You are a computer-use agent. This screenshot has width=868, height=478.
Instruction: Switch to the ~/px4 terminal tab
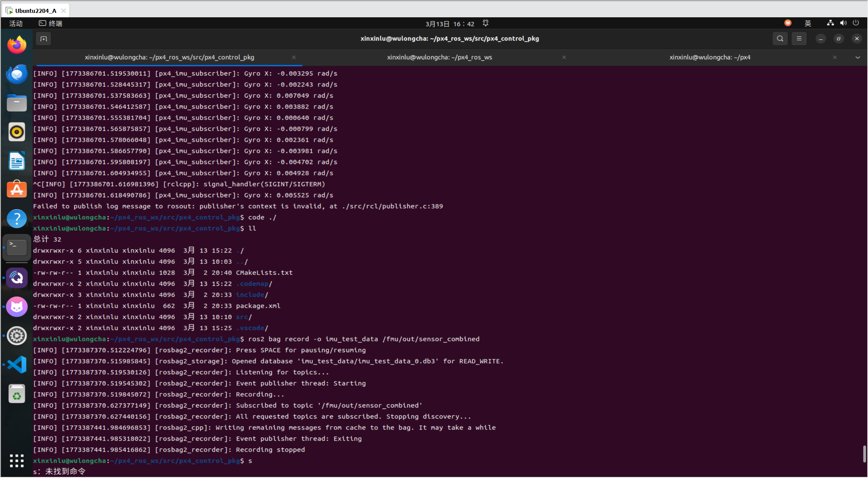coord(710,57)
